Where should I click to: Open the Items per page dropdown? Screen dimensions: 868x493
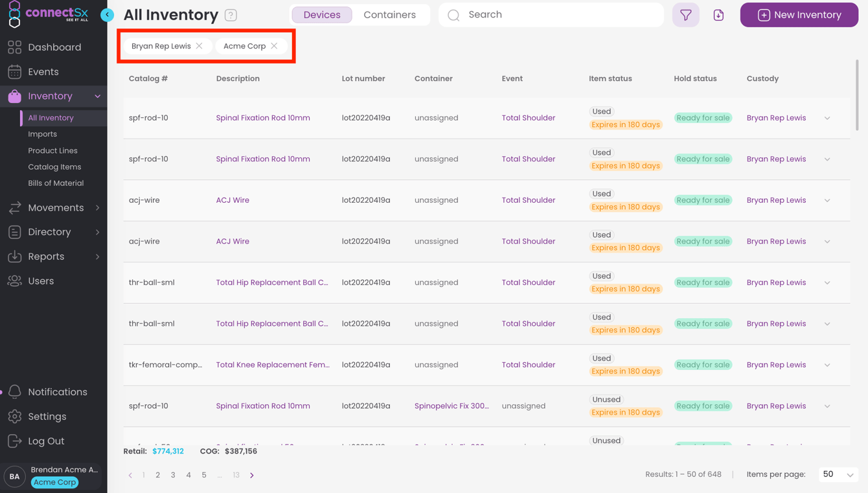pos(838,474)
